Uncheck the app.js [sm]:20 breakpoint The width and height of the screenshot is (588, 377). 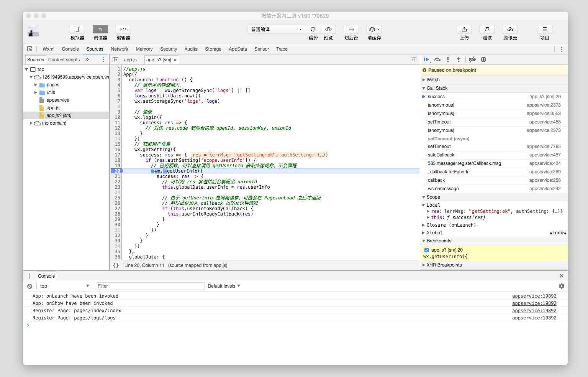[x=427, y=250]
